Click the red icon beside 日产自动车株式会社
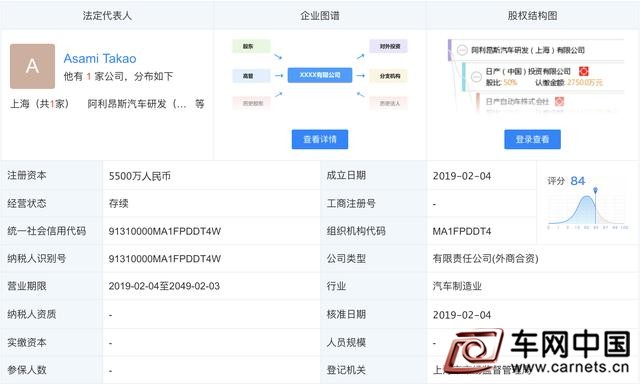Screen dimensions: 640x384 pyautogui.click(x=559, y=101)
